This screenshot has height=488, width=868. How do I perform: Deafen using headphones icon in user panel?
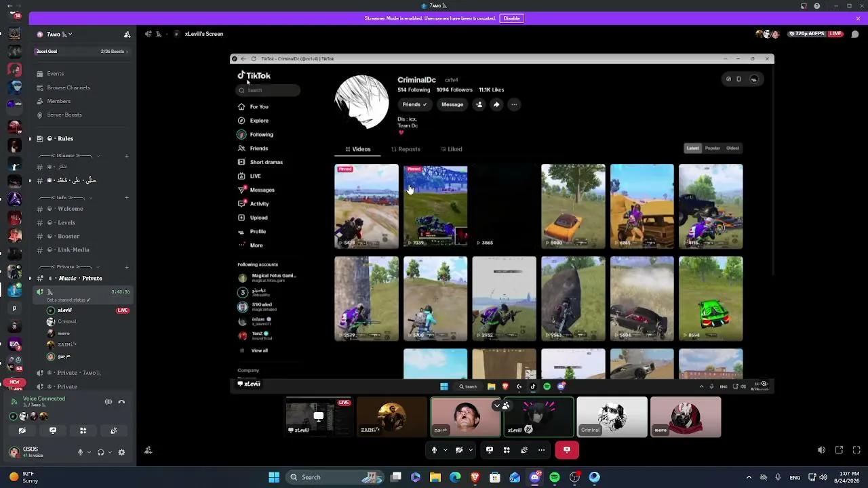click(100, 452)
